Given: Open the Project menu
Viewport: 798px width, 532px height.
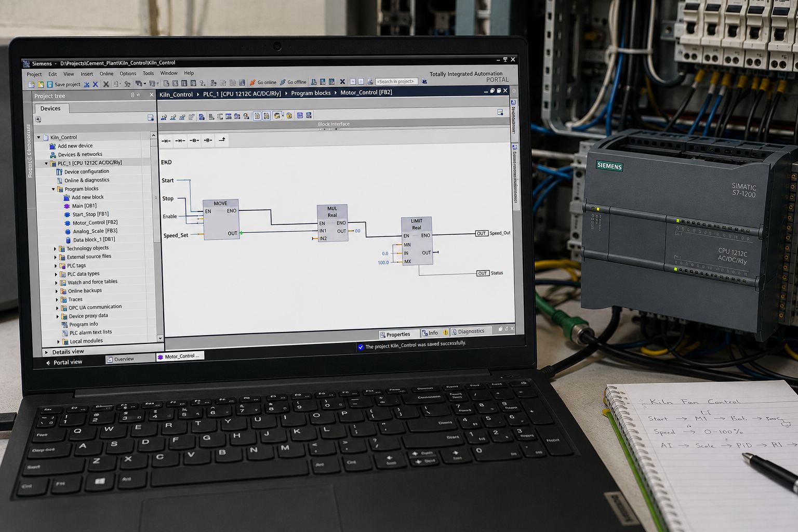Looking at the screenshot, I should 34,74.
